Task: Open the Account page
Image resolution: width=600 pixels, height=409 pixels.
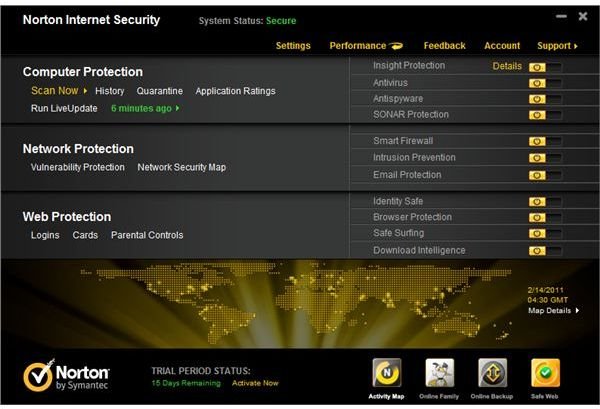Action: [x=502, y=46]
